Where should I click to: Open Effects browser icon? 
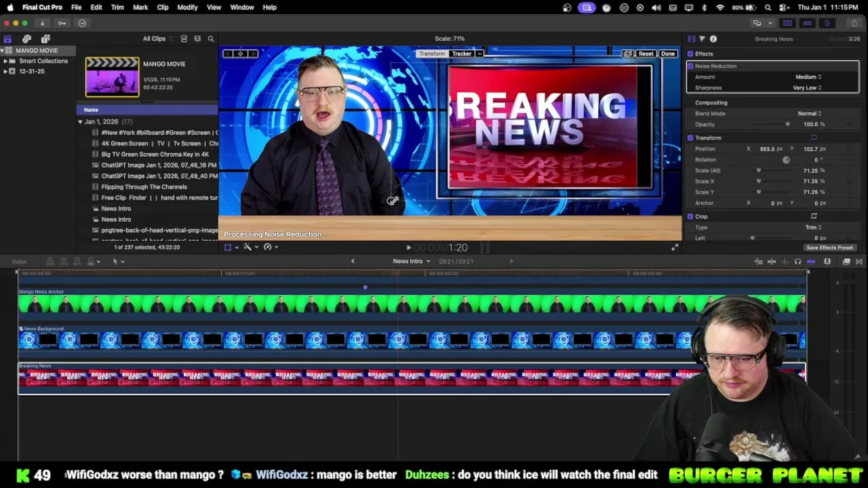click(846, 262)
